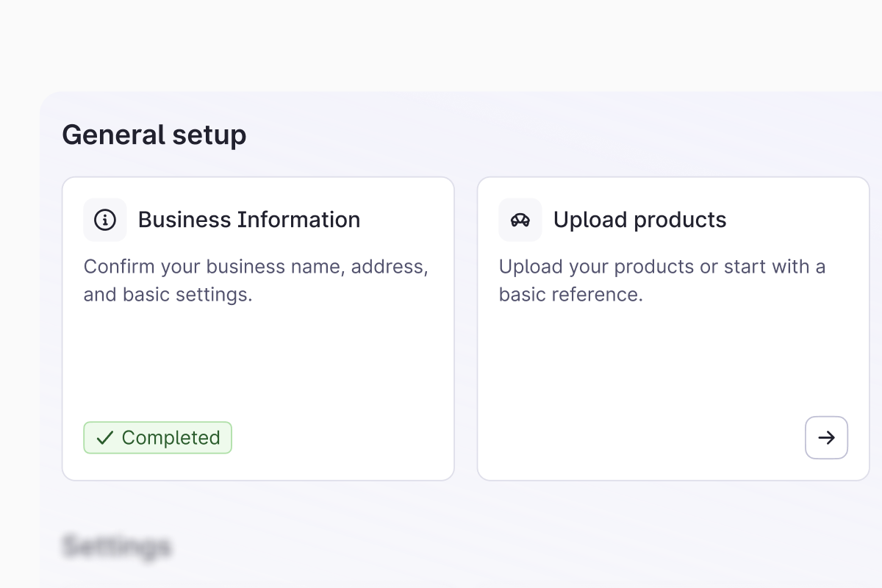Screen dimensions: 882x588
Task: Select the green Completed status badge
Action: [x=157, y=437]
